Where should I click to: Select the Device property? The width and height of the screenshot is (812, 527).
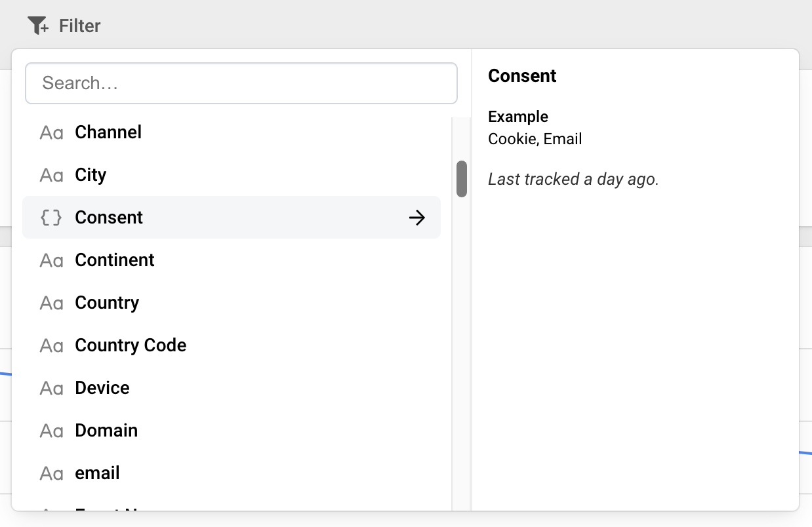pyautogui.click(x=232, y=388)
